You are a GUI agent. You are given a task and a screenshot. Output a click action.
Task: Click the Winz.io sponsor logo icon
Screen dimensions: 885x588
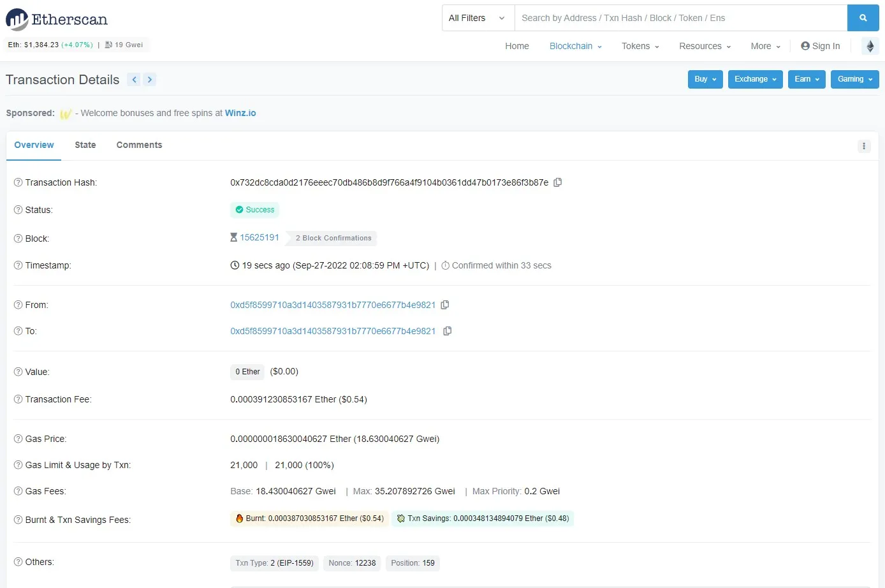66,114
